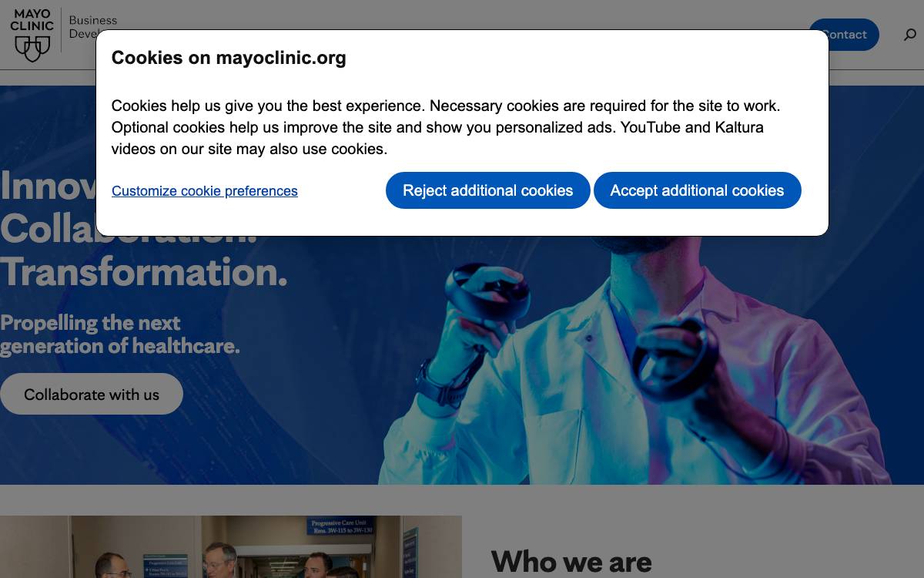924x578 pixels.
Task: Accept additional cookies
Action: [698, 190]
